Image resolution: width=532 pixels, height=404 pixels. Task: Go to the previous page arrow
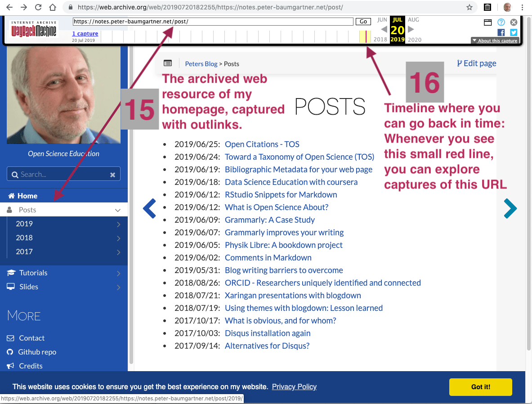point(149,209)
